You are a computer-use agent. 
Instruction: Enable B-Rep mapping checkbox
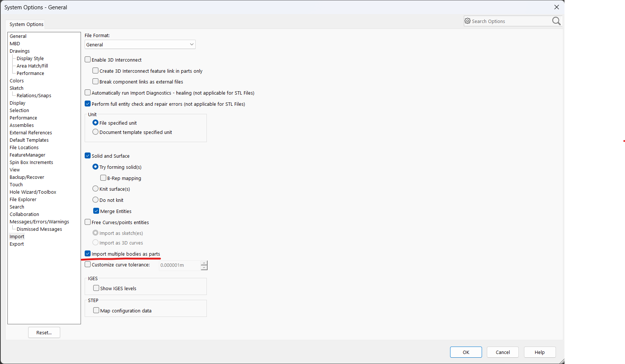click(103, 178)
